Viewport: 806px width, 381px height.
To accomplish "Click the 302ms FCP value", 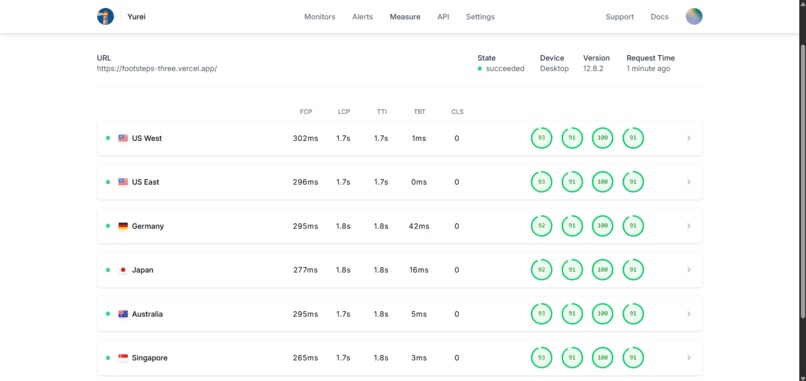I will tap(306, 138).
